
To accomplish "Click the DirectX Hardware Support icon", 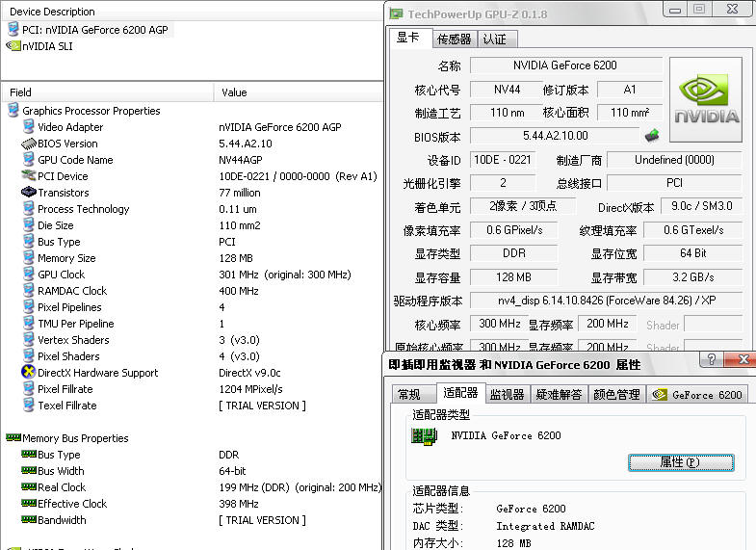I will 29,372.
